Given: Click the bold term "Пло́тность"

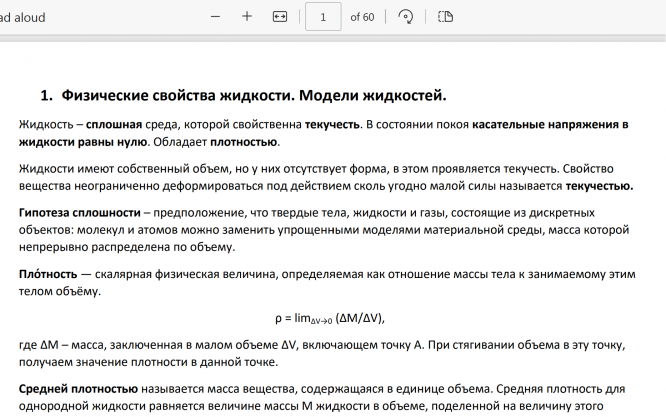Looking at the screenshot, I should pos(49,273).
